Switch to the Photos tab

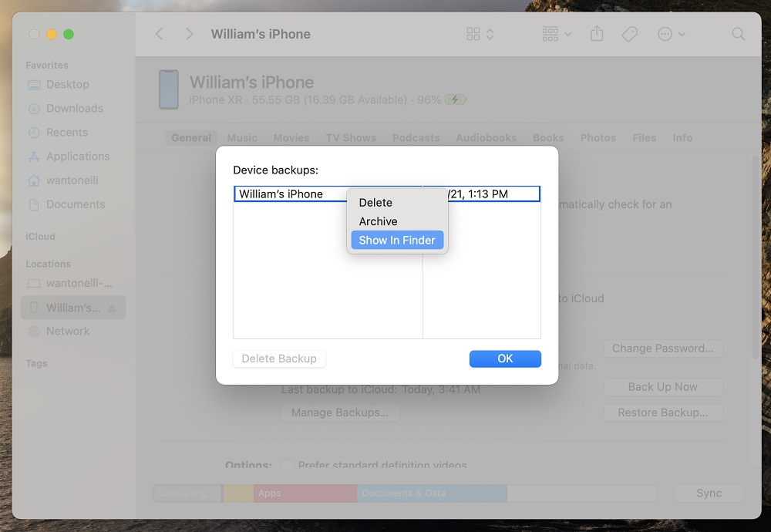click(598, 138)
